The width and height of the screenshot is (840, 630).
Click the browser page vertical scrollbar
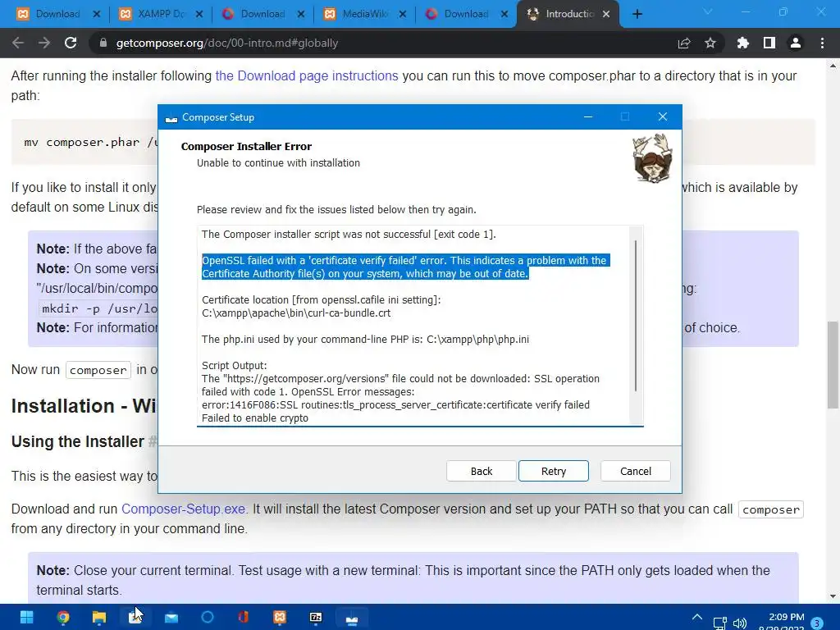click(x=833, y=364)
